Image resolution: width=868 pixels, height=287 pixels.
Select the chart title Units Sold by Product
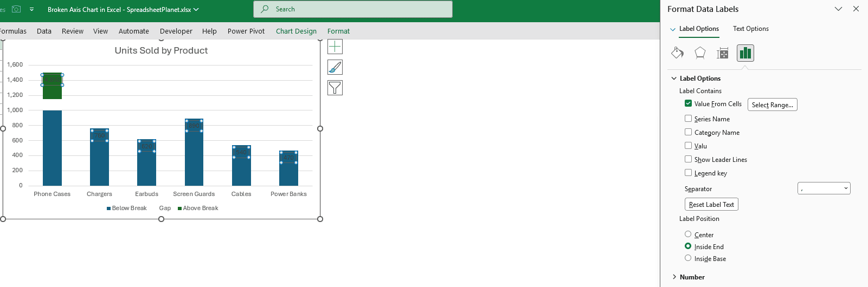161,50
